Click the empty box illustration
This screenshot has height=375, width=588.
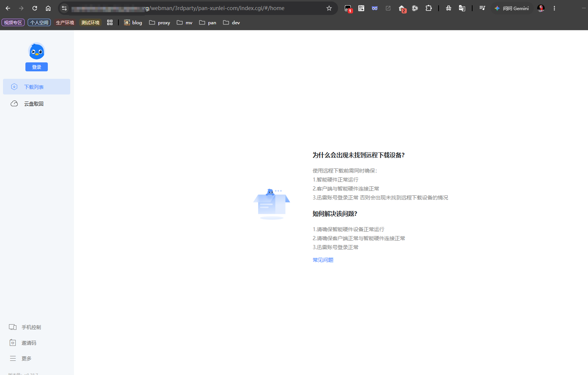[272, 204]
